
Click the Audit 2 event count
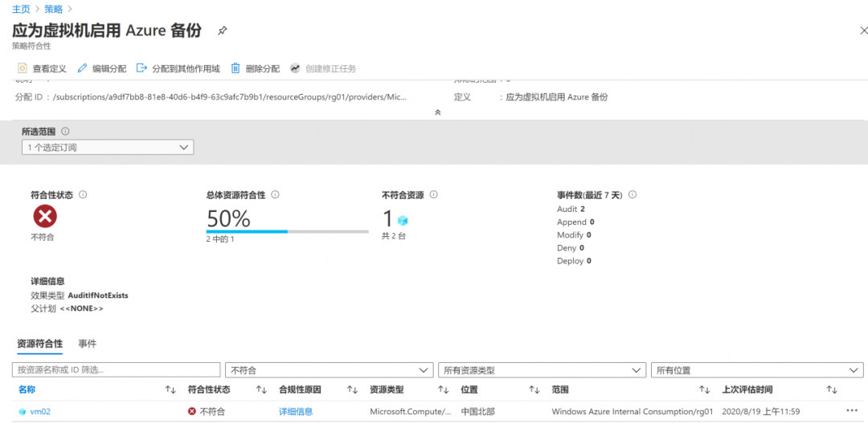[x=571, y=209]
